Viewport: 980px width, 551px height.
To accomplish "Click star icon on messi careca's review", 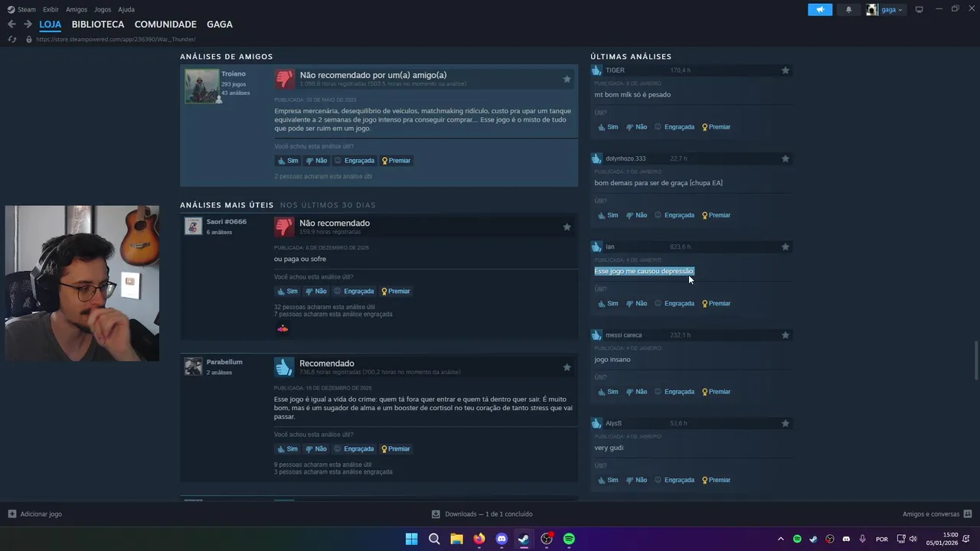I will 785,335.
